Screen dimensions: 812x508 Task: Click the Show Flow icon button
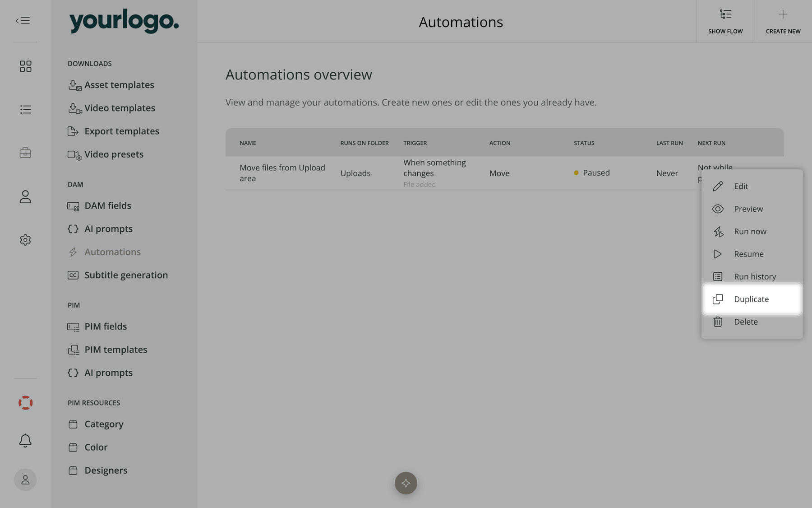pos(725,21)
